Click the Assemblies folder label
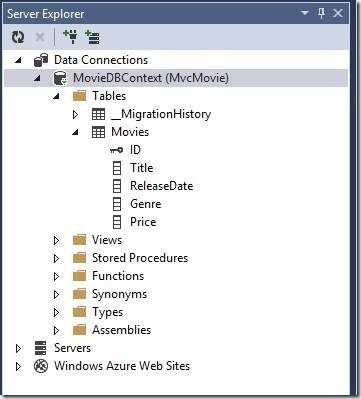361x399 pixels. click(122, 330)
